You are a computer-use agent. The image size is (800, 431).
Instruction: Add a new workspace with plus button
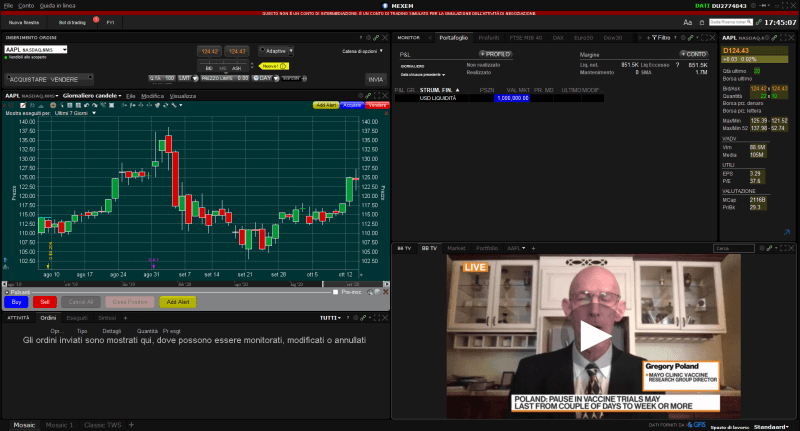[131, 424]
